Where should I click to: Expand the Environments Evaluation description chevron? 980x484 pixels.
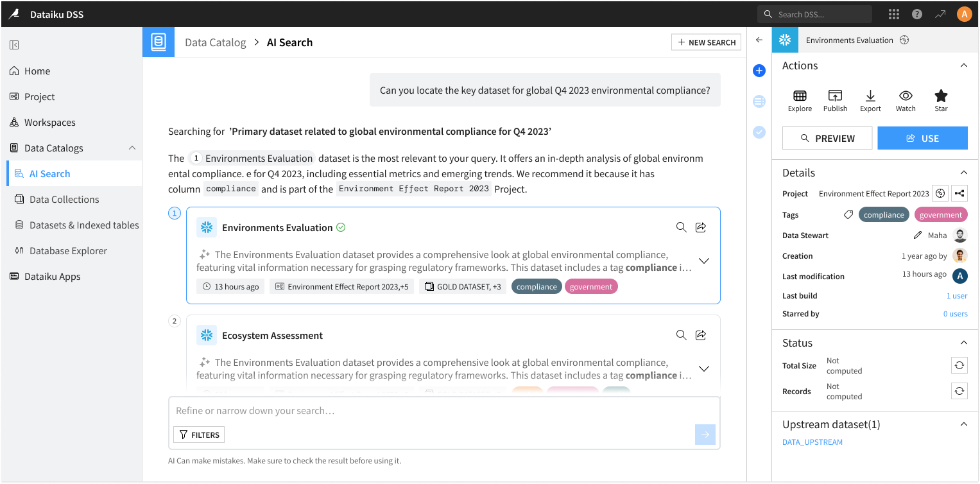[704, 261]
